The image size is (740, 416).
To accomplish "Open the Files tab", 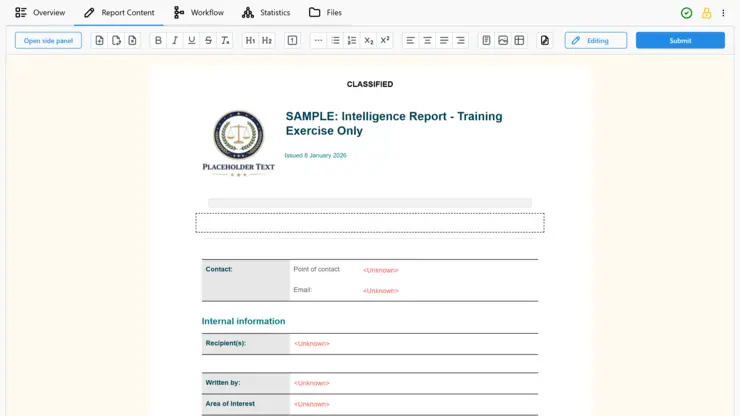I will pos(325,13).
